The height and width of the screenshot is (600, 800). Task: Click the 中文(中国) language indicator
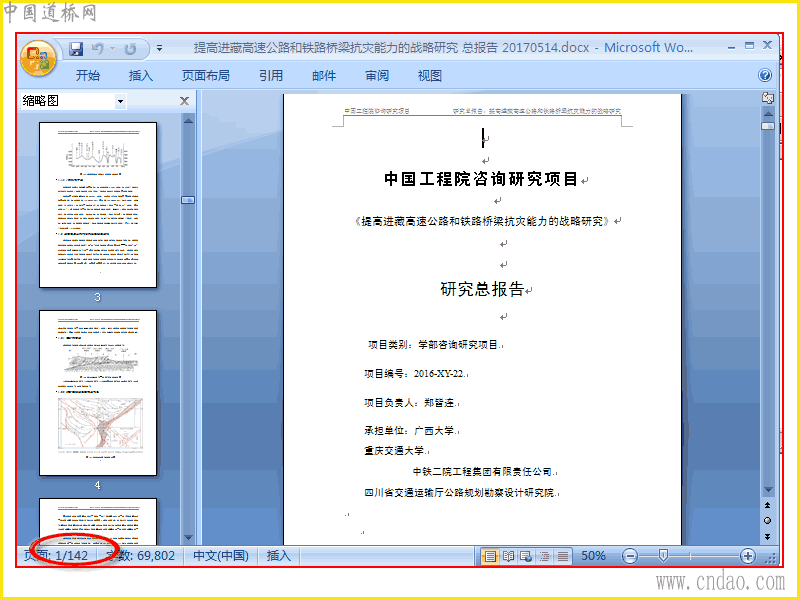click(x=221, y=556)
